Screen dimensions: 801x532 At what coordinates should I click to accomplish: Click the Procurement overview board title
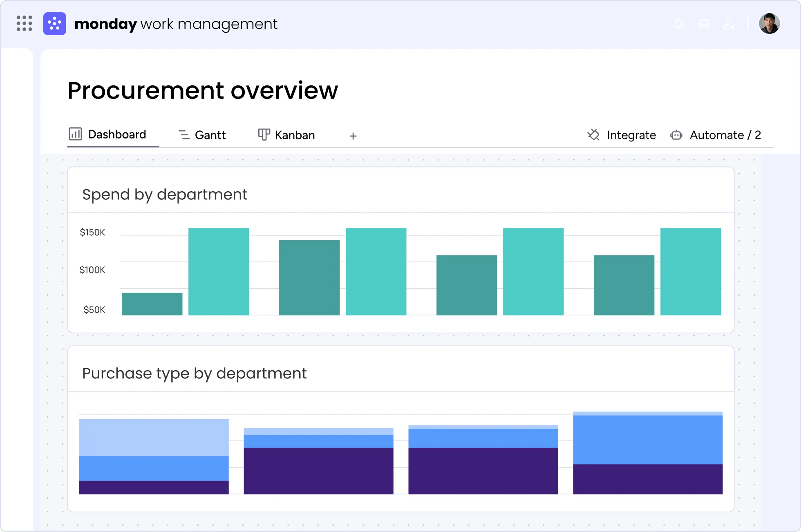203,90
